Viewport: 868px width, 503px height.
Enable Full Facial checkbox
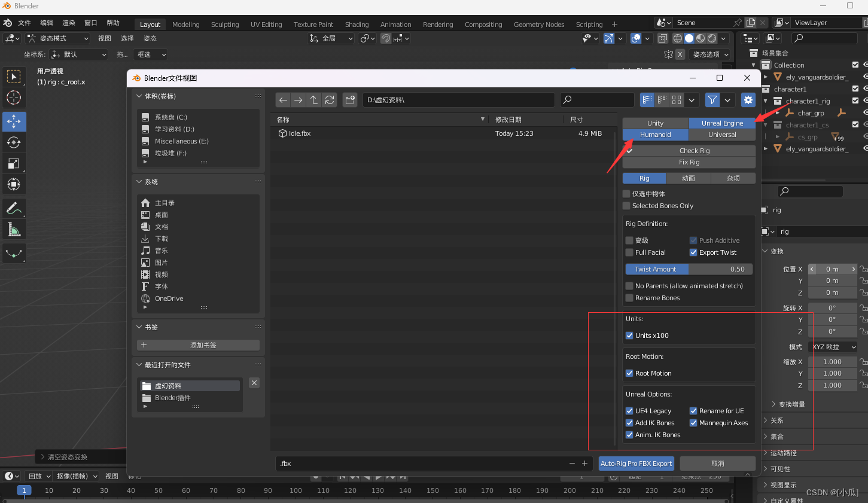(x=629, y=252)
